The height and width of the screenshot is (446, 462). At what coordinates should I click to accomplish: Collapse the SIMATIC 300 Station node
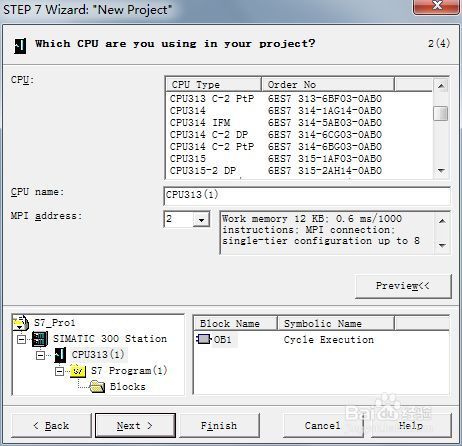tap(22, 339)
